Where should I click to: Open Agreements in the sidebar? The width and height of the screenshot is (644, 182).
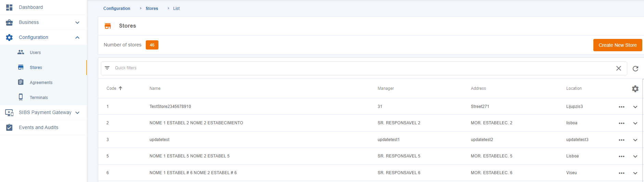tap(41, 83)
